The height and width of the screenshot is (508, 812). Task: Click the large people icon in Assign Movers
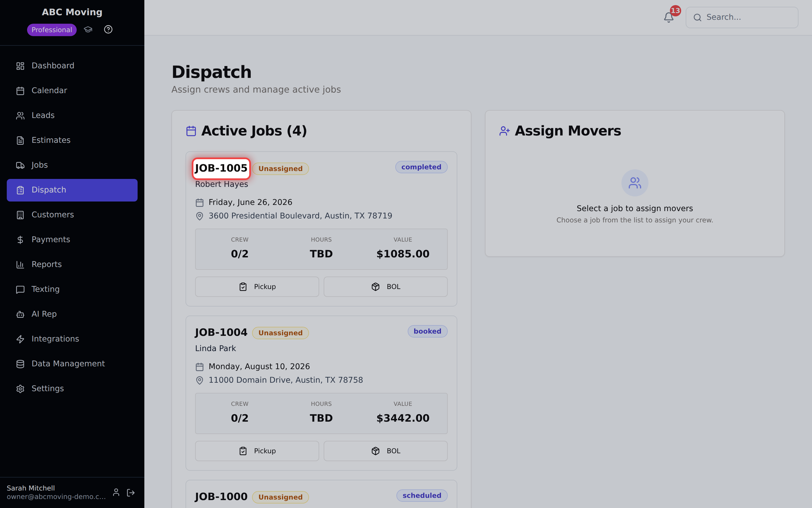[634, 183]
